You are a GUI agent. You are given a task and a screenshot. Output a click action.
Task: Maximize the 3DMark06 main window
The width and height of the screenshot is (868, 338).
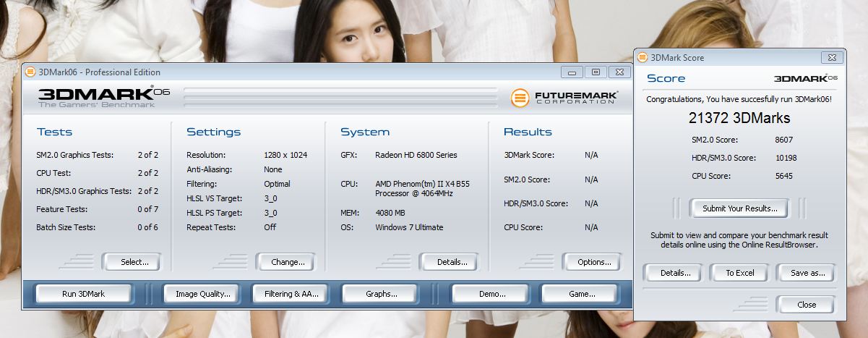[x=596, y=72]
